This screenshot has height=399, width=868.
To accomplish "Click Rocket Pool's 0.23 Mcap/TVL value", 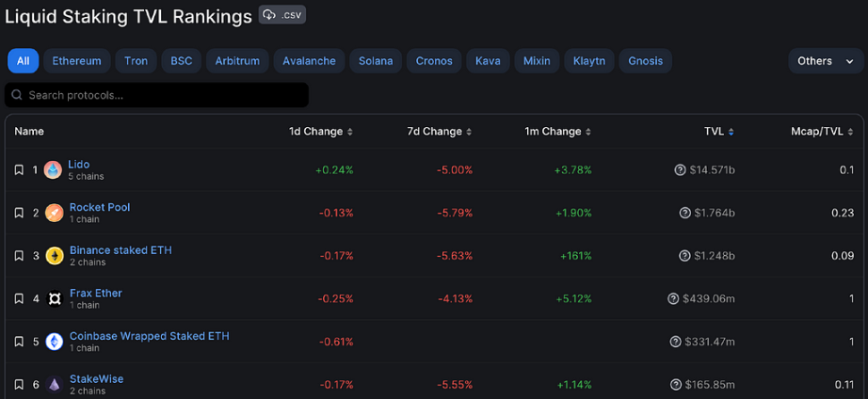I will click(844, 213).
